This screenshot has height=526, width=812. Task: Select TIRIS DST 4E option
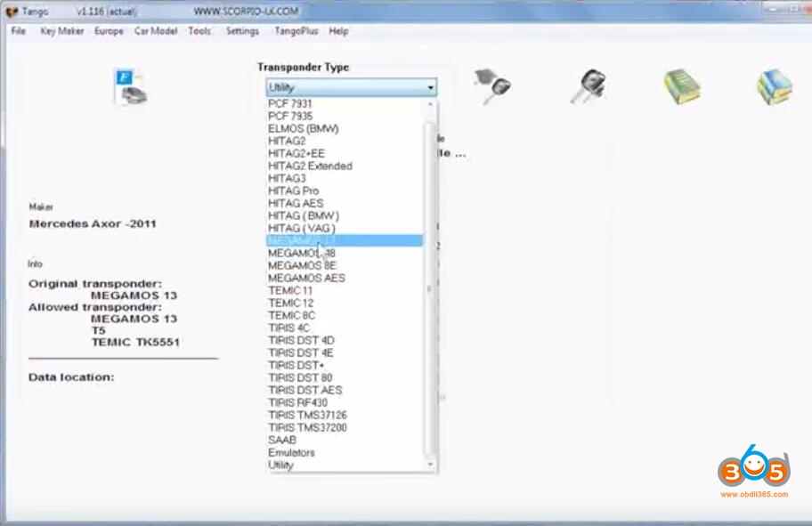pyautogui.click(x=345, y=352)
